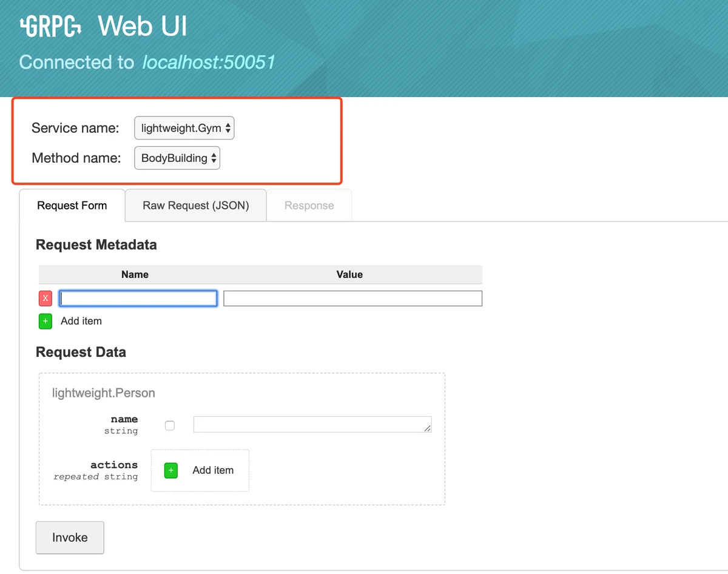The width and height of the screenshot is (728, 574).
Task: Click the 'Value' column header
Action: click(x=349, y=274)
